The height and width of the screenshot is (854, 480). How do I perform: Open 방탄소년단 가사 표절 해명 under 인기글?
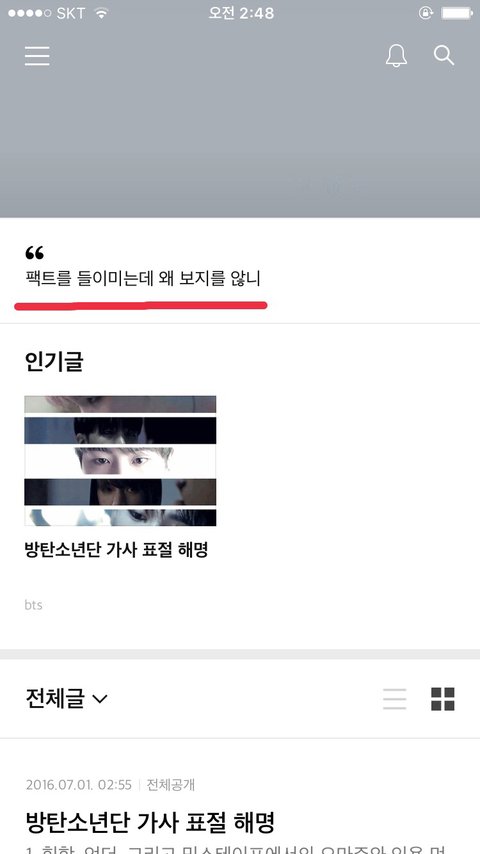point(116,550)
